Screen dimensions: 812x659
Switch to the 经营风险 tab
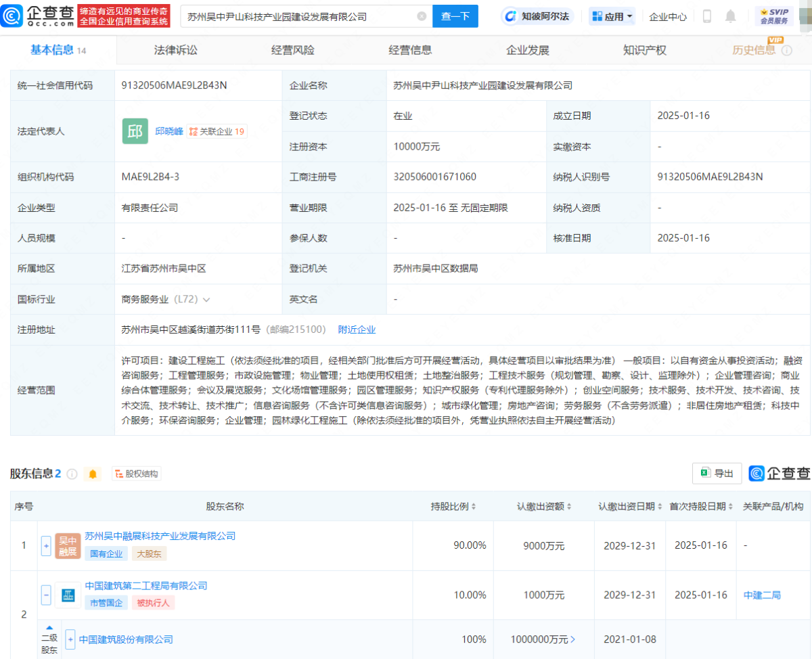click(293, 50)
